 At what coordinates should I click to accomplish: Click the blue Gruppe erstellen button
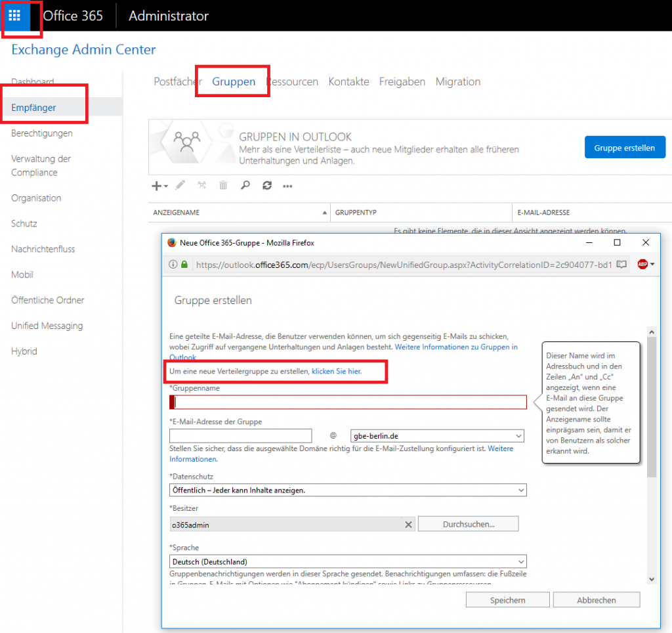[625, 147]
